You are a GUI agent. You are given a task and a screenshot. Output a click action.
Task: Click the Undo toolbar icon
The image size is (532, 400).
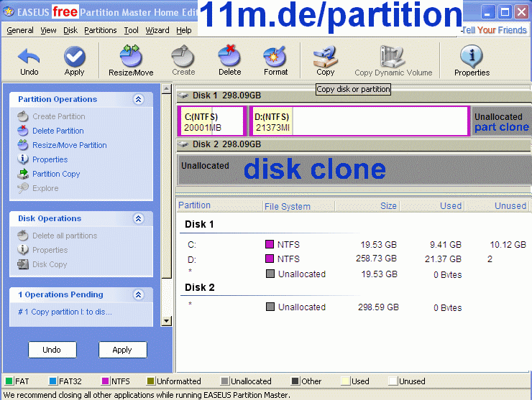(x=29, y=56)
